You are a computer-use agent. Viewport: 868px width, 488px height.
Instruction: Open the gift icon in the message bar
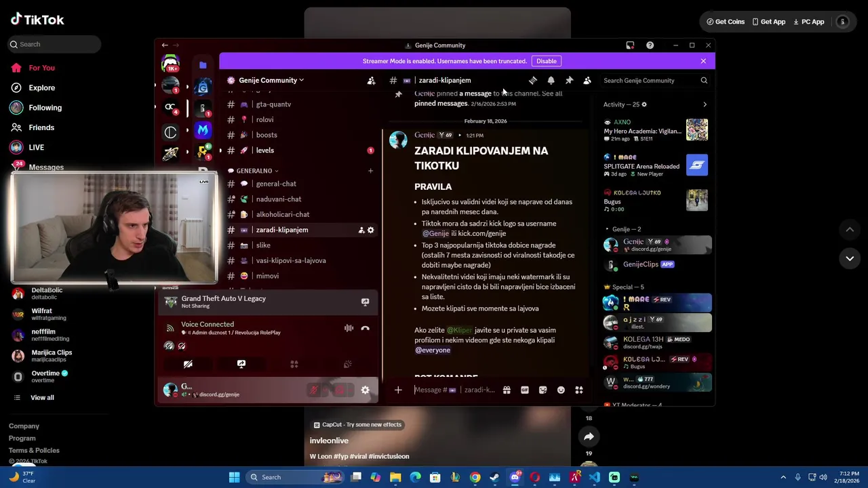[507, 390]
